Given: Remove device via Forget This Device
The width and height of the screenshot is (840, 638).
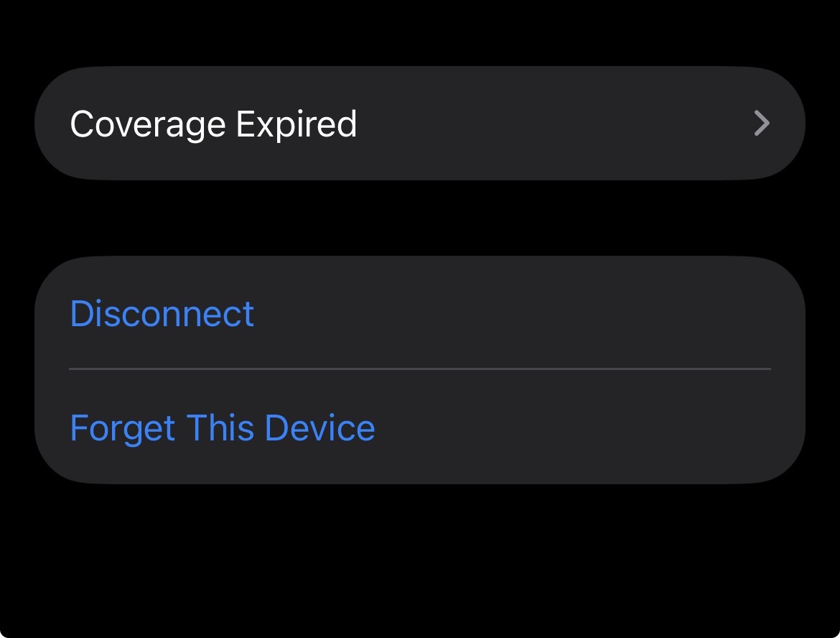Looking at the screenshot, I should [x=223, y=427].
